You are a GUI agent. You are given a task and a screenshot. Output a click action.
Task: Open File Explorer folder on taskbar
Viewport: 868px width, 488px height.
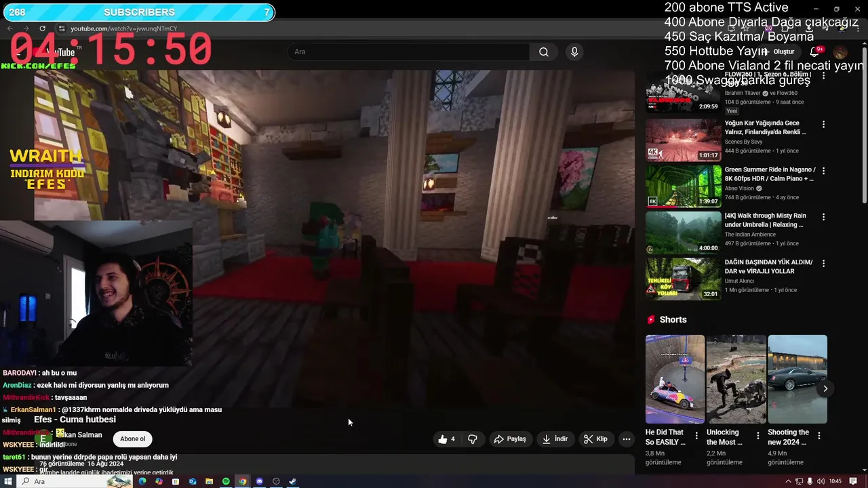(209, 481)
